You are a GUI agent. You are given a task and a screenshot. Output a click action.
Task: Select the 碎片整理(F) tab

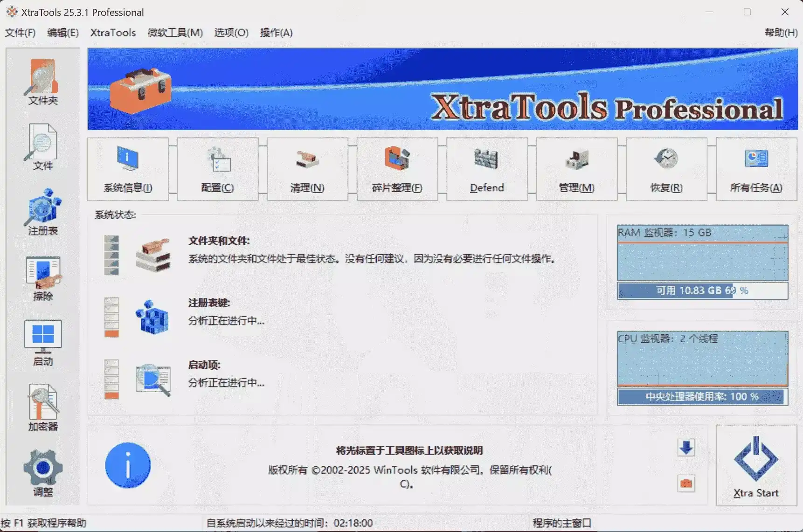(x=397, y=169)
